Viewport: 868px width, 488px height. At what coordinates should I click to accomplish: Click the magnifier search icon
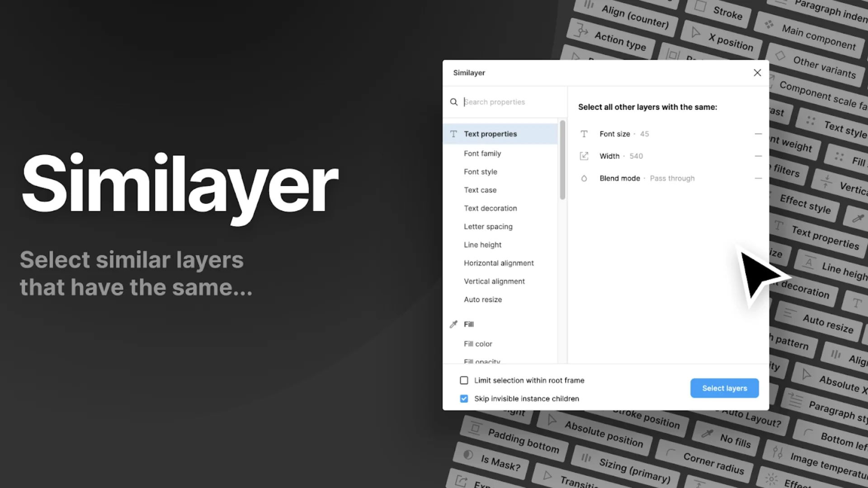point(454,102)
